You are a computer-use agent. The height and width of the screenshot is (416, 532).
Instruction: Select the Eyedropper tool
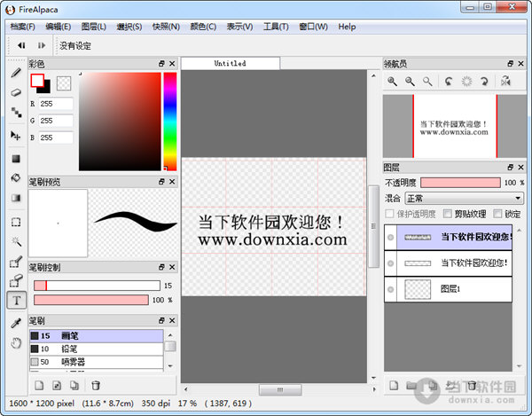point(16,323)
